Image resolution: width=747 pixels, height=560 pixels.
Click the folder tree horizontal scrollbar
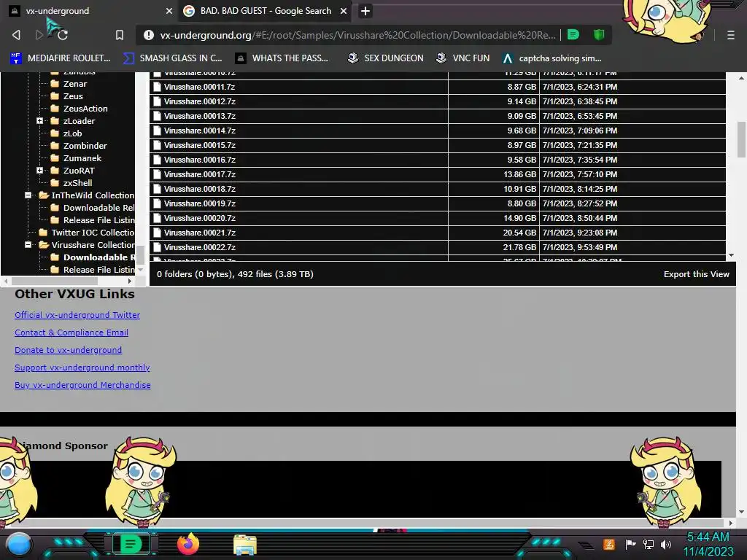[54, 281]
